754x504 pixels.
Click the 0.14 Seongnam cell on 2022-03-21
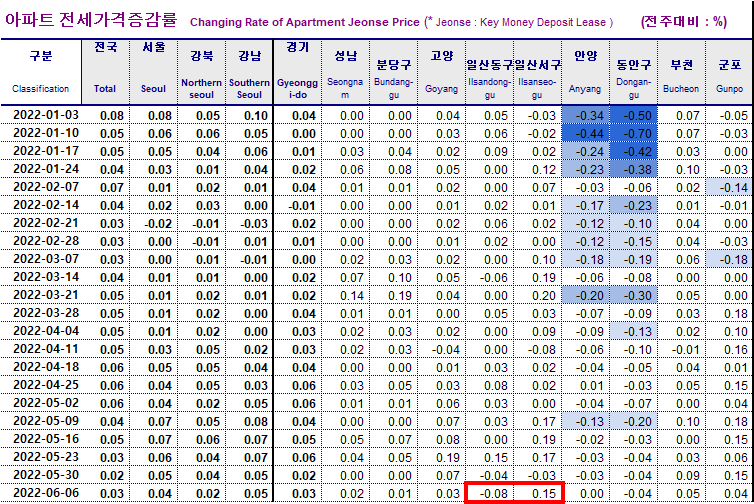(346, 295)
